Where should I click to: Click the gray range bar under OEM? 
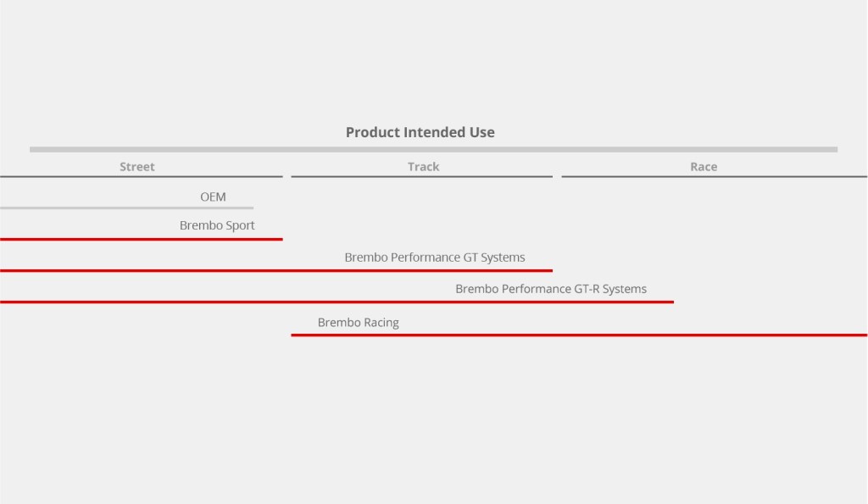point(126,208)
